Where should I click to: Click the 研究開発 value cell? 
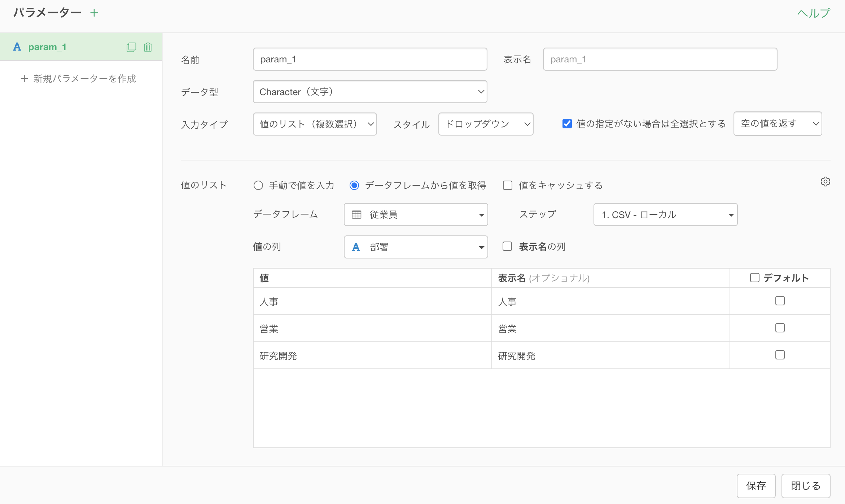coord(372,355)
